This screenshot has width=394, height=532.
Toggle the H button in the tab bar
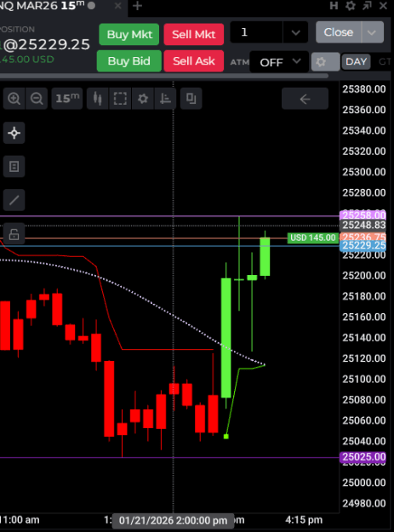tap(334, 6)
